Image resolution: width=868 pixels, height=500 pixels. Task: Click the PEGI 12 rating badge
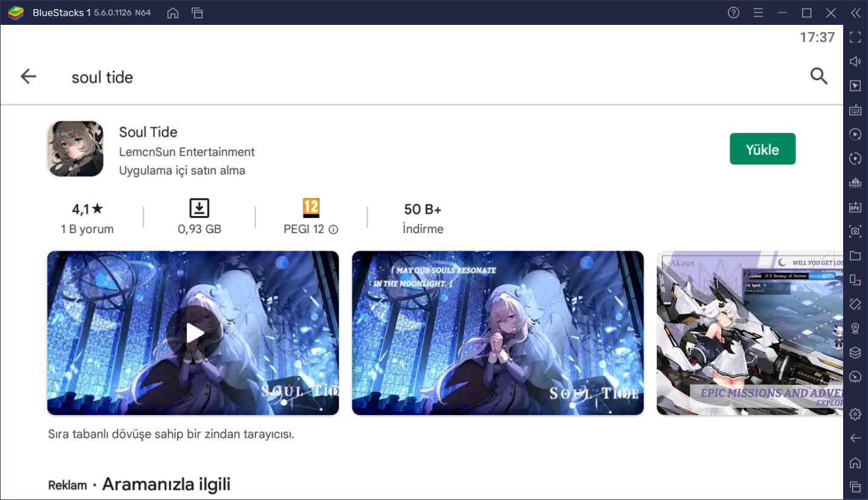[311, 208]
